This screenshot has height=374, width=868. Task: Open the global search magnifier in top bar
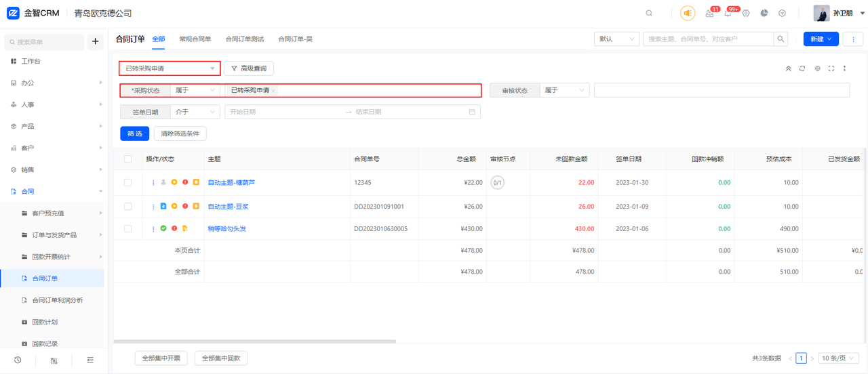[x=649, y=14]
